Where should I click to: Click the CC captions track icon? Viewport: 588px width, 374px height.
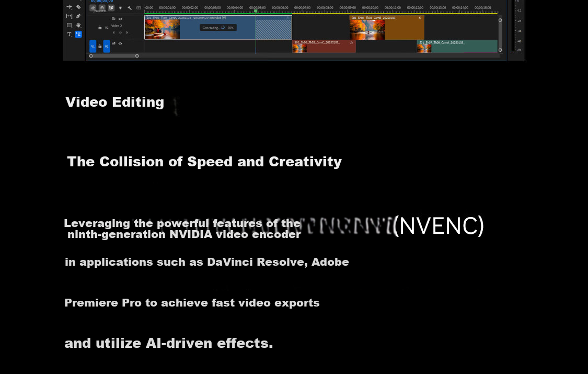click(x=139, y=8)
